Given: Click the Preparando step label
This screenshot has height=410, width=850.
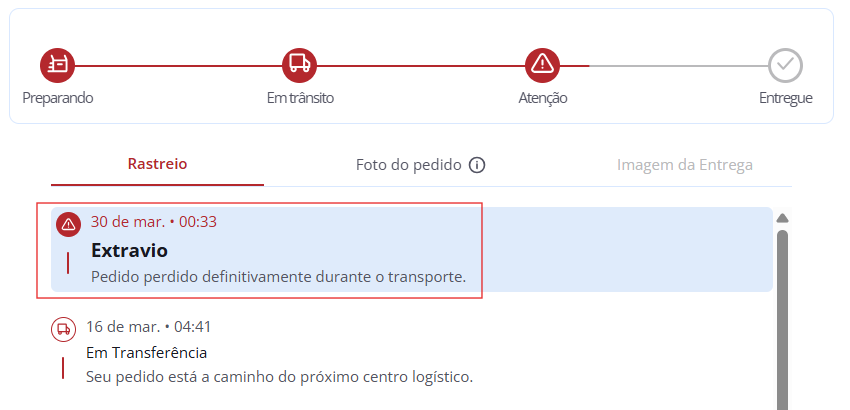Looking at the screenshot, I should coord(58,98).
